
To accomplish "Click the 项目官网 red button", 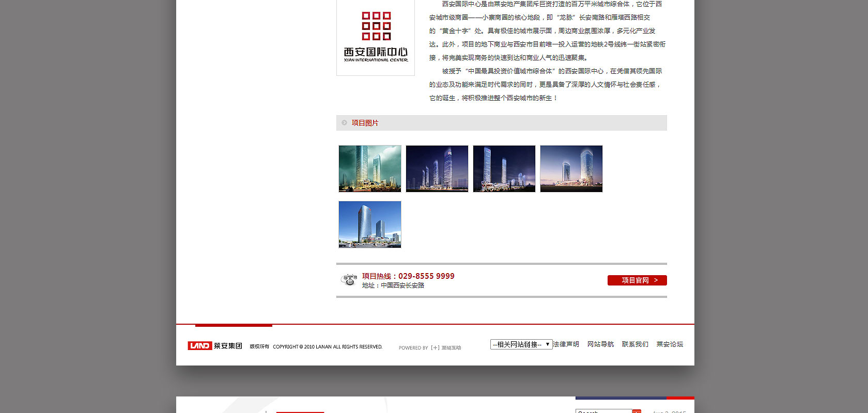I will point(637,280).
